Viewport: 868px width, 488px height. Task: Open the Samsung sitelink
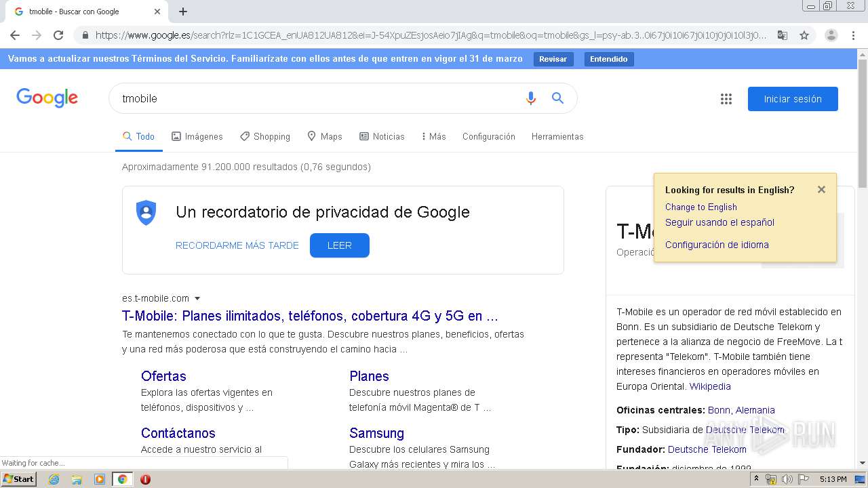(x=376, y=433)
